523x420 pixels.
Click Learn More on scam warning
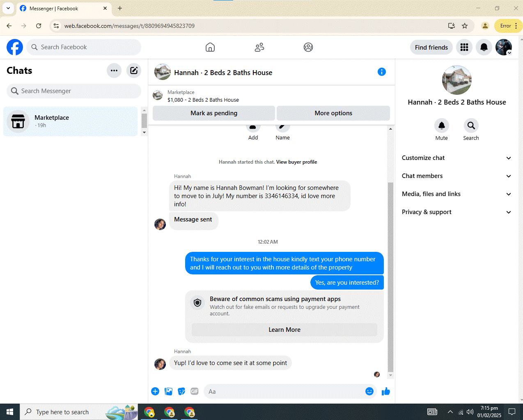284,330
